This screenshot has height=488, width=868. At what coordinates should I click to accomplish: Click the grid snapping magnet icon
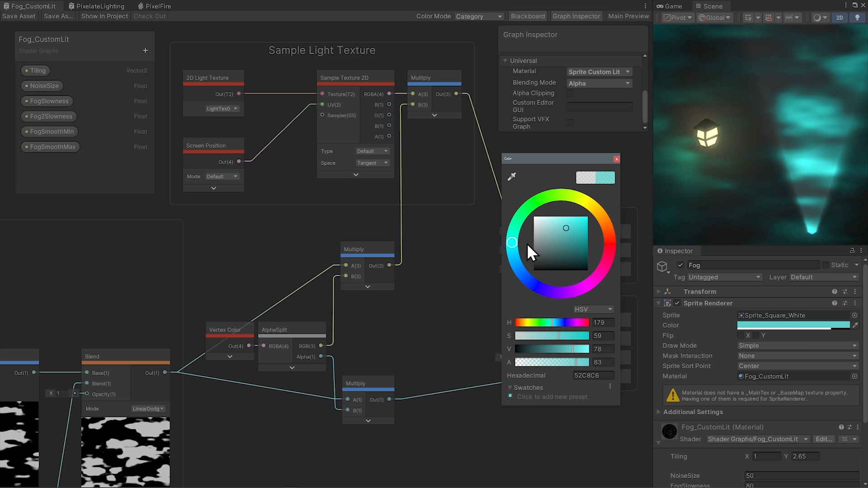[x=768, y=18]
